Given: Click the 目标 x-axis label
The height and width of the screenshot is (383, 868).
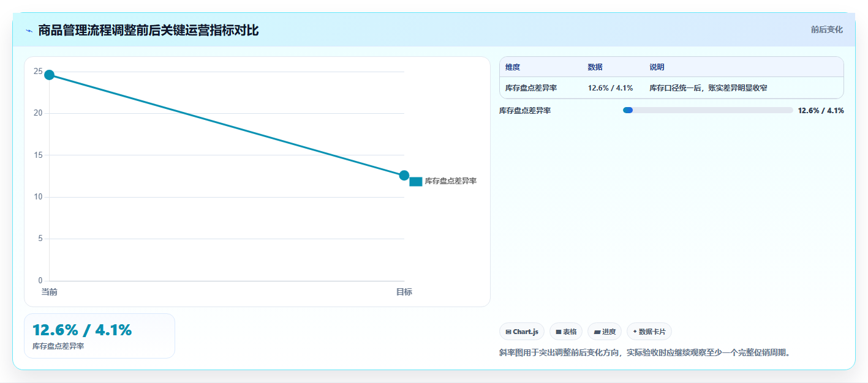Looking at the screenshot, I should (x=404, y=292).
